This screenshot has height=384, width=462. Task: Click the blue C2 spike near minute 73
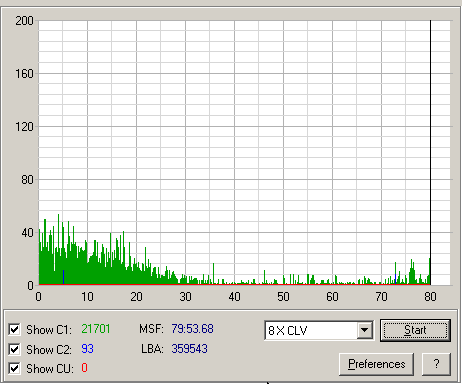395,279
